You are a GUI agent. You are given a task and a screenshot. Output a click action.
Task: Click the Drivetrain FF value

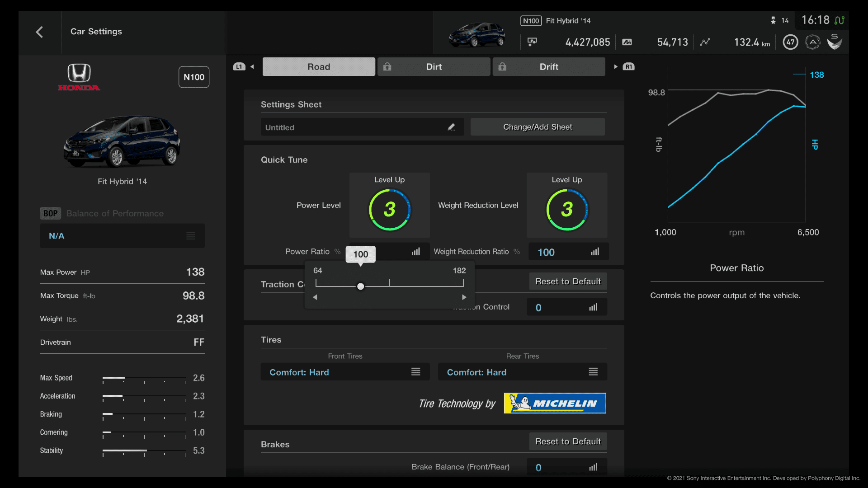199,343
